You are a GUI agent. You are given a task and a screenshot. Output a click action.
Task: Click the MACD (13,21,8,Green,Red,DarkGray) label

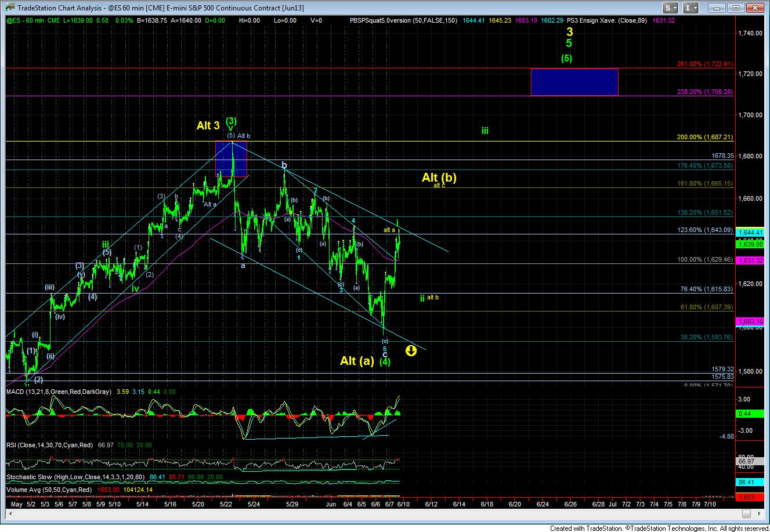click(x=59, y=393)
